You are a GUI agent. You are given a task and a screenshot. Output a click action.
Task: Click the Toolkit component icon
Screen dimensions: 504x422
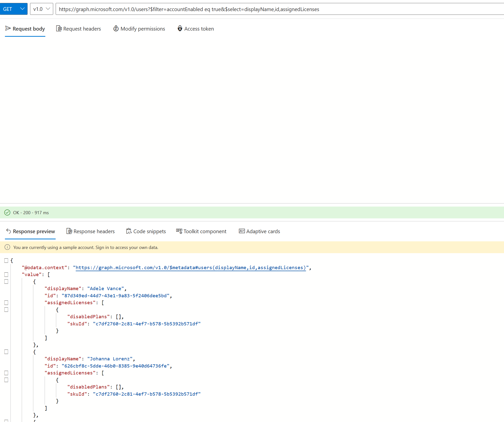[x=179, y=231]
